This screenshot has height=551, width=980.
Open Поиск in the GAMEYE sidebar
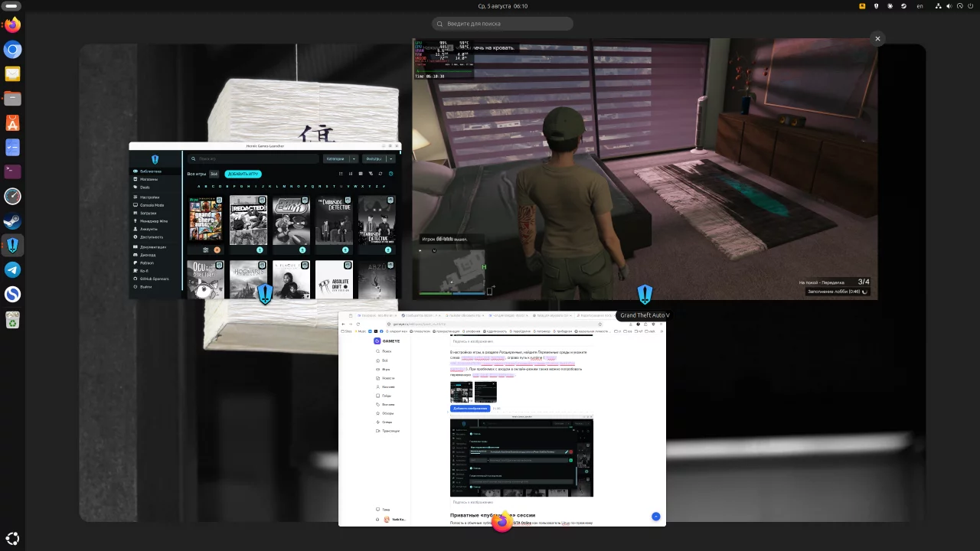pyautogui.click(x=387, y=351)
